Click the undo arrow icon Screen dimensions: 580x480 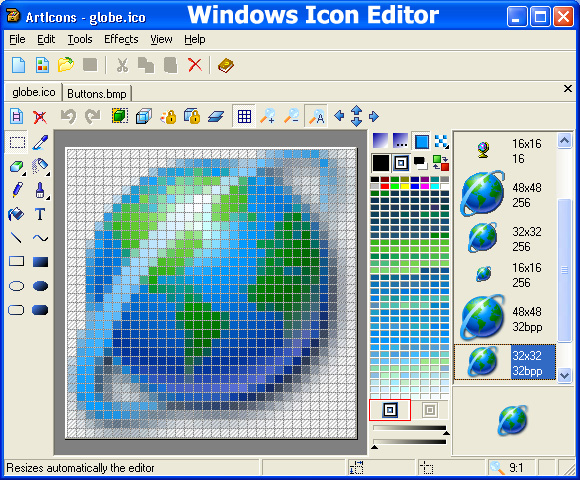coord(68,116)
